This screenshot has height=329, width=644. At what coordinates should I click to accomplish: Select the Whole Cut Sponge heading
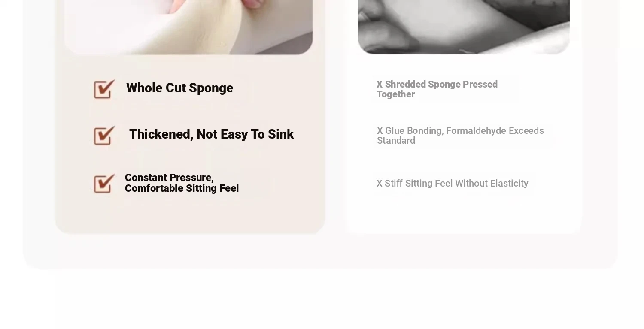click(179, 88)
